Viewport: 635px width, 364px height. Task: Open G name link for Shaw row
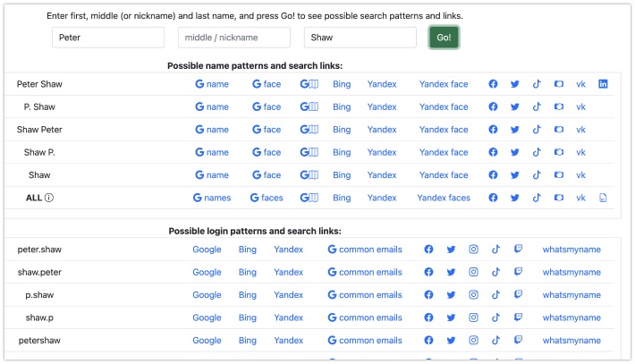click(x=212, y=175)
